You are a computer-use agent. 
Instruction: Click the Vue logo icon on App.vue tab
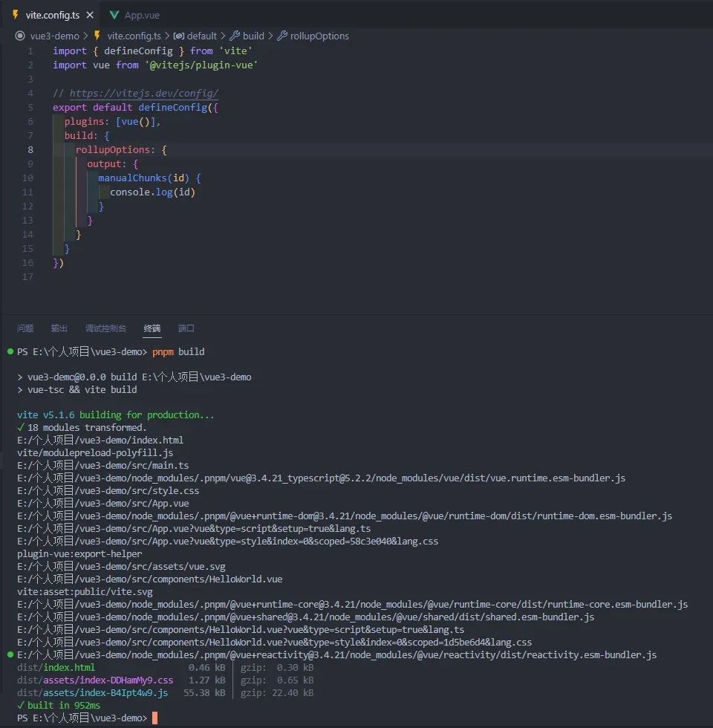tap(114, 15)
